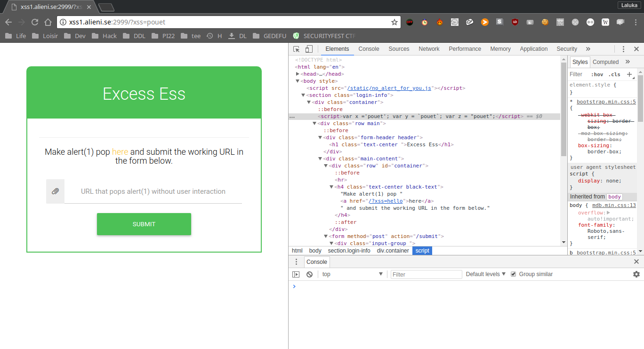Toggle the :hov element state button
This screenshot has width=644, height=349.
(597, 74)
